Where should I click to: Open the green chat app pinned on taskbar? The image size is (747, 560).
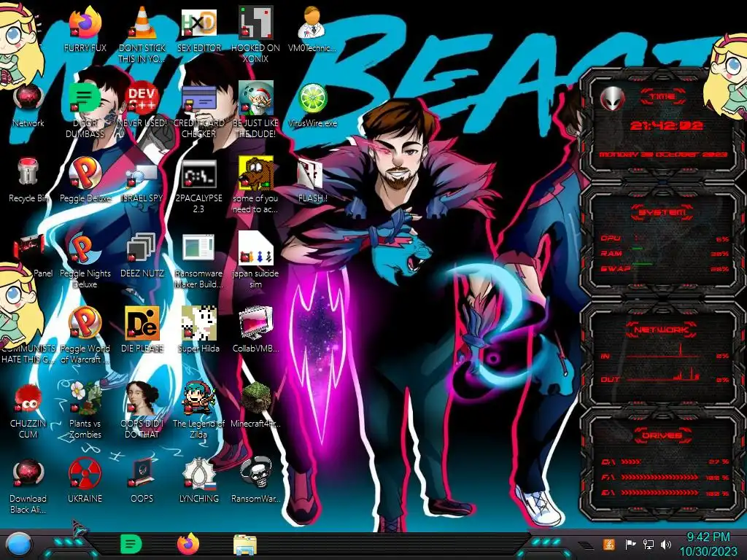click(x=131, y=544)
